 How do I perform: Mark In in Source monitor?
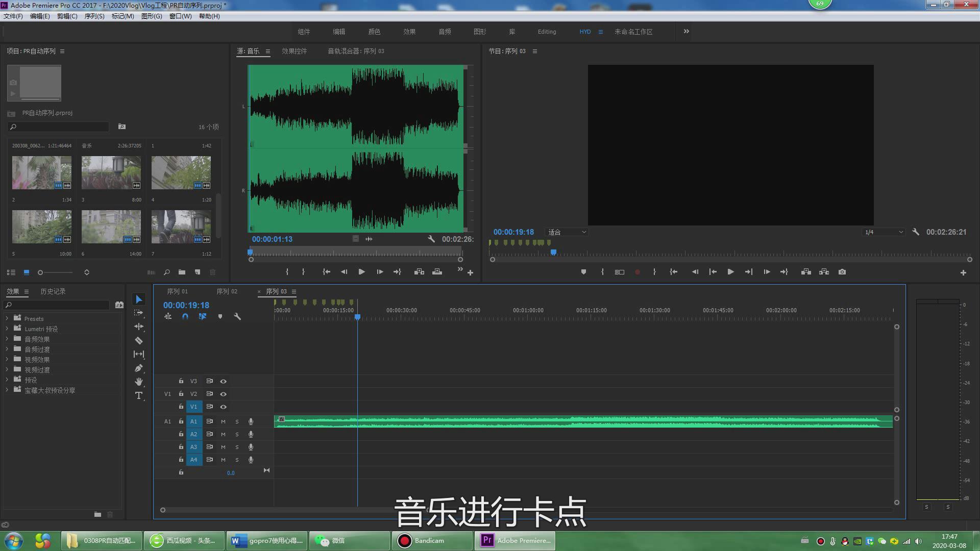point(287,272)
